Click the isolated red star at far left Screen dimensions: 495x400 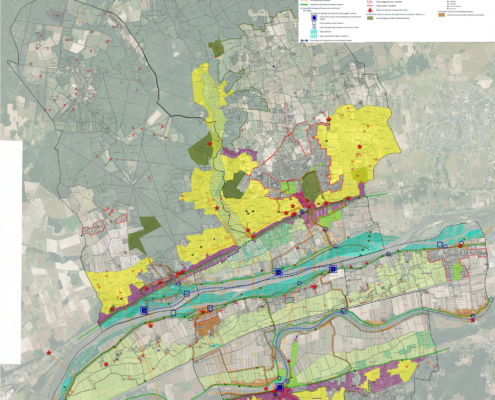[x=49, y=352]
